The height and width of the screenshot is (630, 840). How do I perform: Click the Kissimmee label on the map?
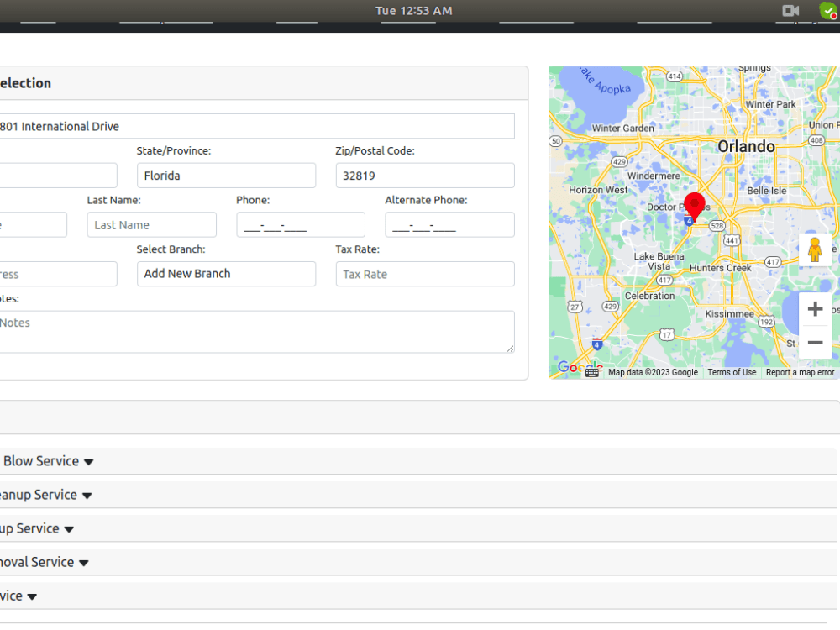pyautogui.click(x=729, y=314)
